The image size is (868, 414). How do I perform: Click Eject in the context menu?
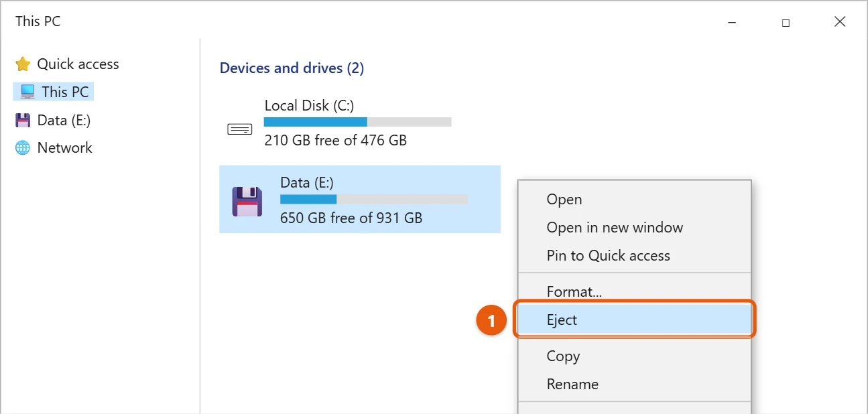(x=635, y=320)
